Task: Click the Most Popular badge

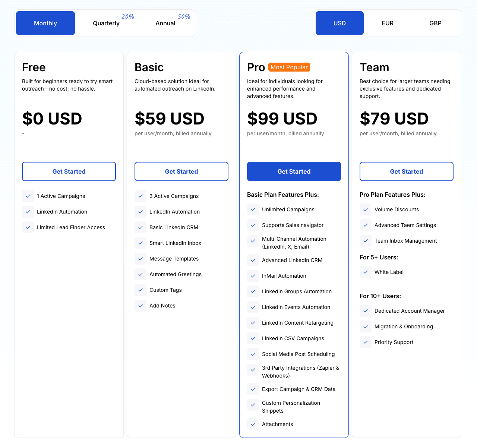Action: coord(289,67)
